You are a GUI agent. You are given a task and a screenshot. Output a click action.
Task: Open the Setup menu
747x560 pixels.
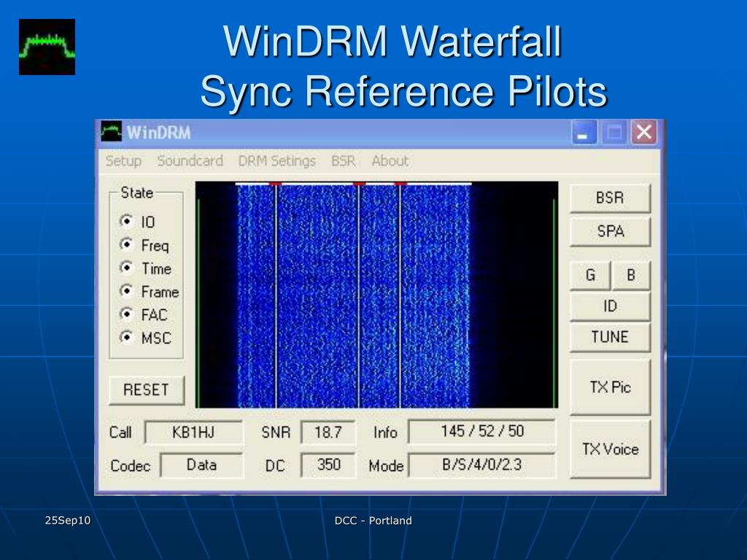coord(123,161)
